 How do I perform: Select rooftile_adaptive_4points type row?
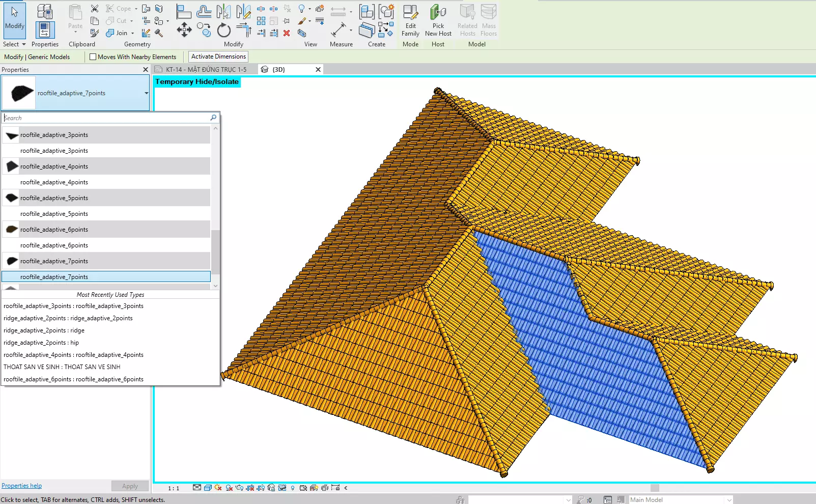coord(106,182)
